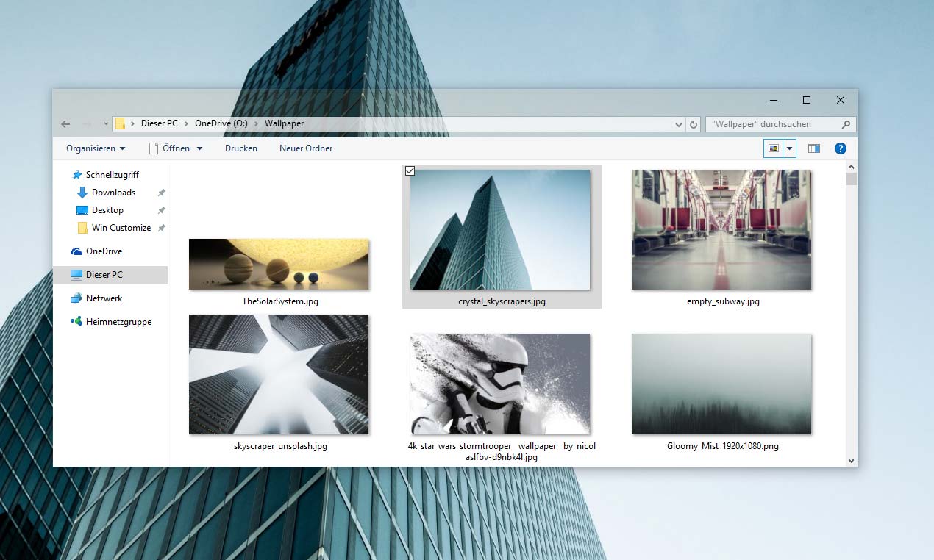Click the OneDrive cloud icon in sidebar
The image size is (934, 560).
(76, 251)
